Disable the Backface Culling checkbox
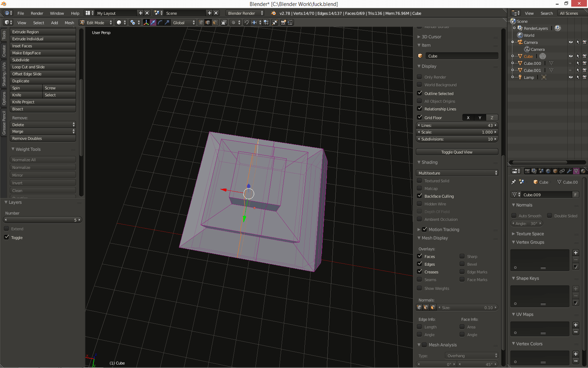The image size is (588, 368). [420, 196]
